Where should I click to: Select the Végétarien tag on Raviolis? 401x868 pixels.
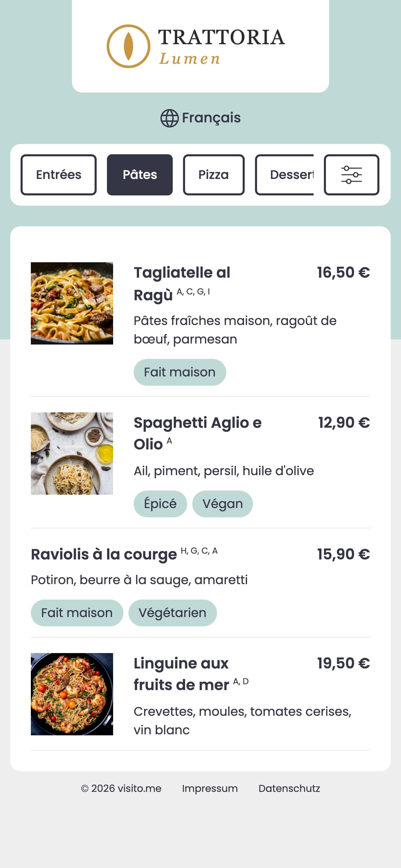coord(172,613)
